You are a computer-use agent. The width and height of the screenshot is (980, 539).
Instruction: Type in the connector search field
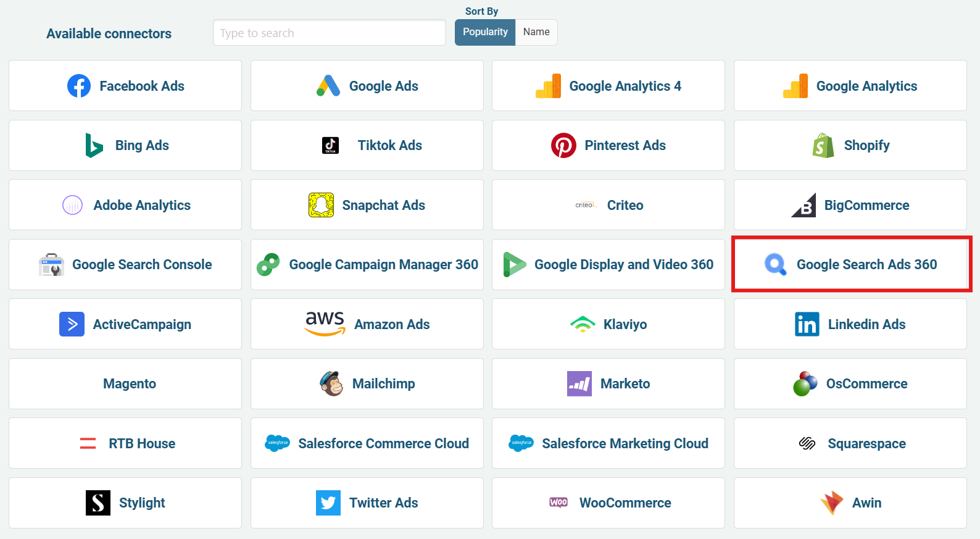pos(329,33)
